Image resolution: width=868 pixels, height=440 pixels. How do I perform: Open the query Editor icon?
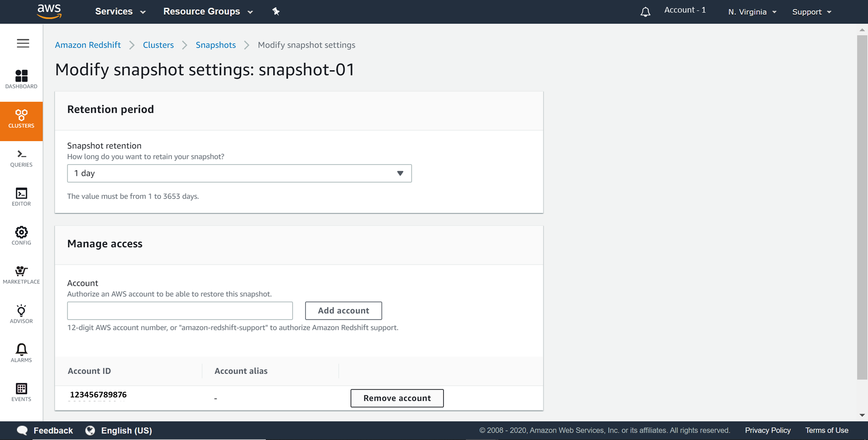21,197
